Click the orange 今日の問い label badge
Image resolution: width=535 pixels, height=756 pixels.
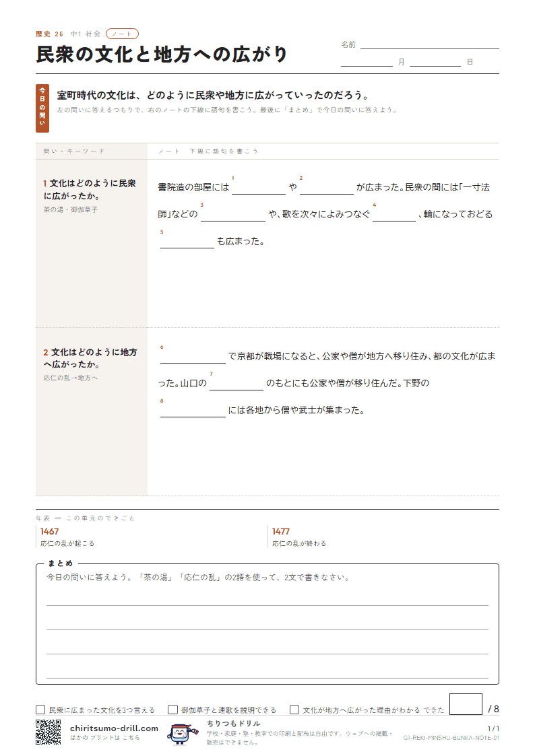tap(42, 108)
